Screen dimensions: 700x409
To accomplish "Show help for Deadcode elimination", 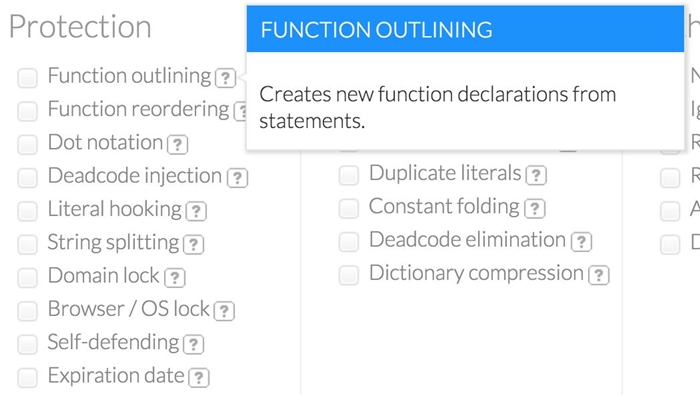I will [x=581, y=241].
